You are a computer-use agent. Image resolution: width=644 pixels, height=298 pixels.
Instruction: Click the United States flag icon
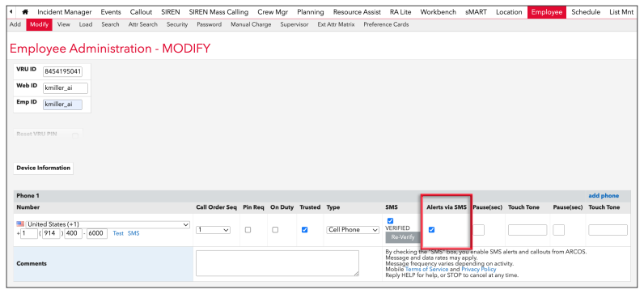pyautogui.click(x=20, y=224)
